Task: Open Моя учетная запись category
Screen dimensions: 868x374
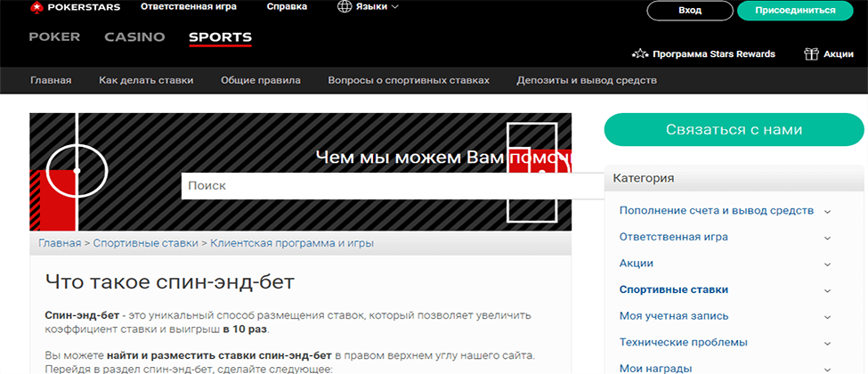Action: [674, 316]
